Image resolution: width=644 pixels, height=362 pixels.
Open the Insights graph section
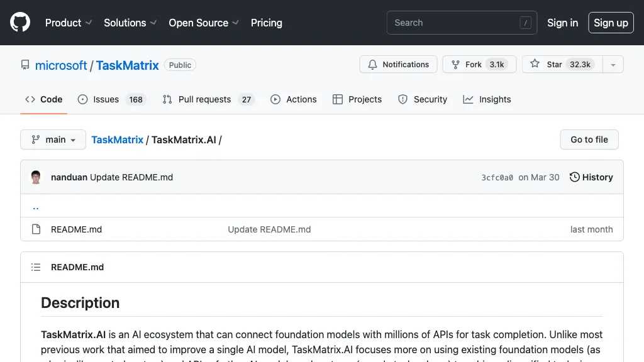click(487, 99)
